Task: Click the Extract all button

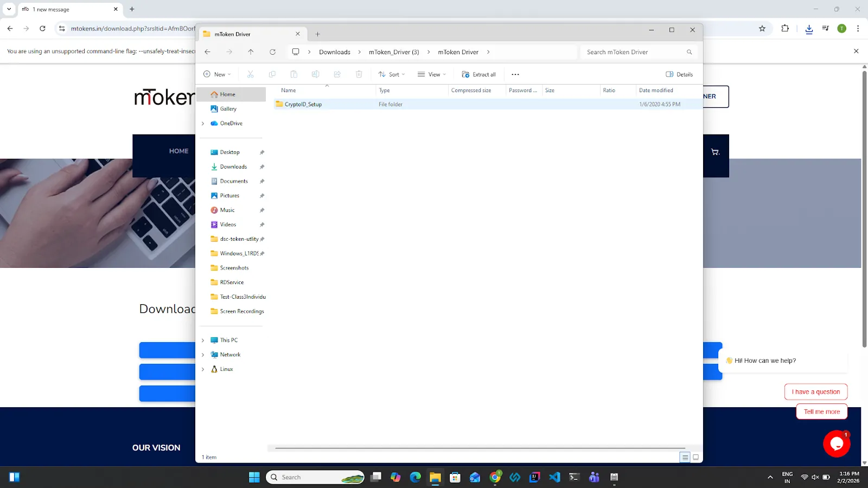Action: click(478, 74)
